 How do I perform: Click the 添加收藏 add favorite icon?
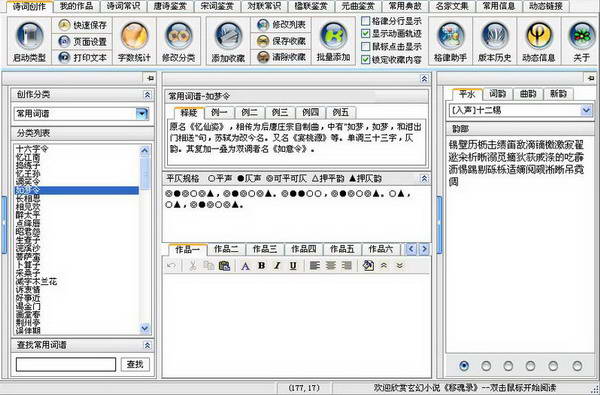228,36
